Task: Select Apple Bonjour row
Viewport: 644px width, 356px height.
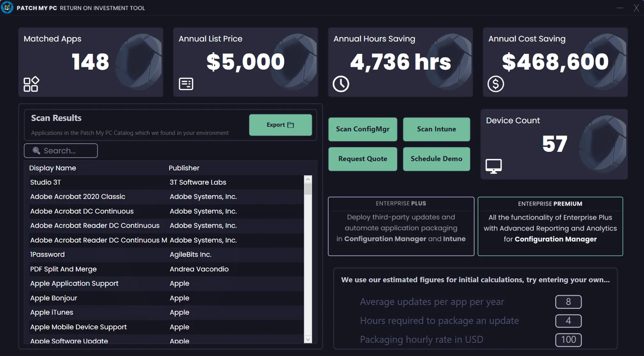Action: click(x=166, y=298)
